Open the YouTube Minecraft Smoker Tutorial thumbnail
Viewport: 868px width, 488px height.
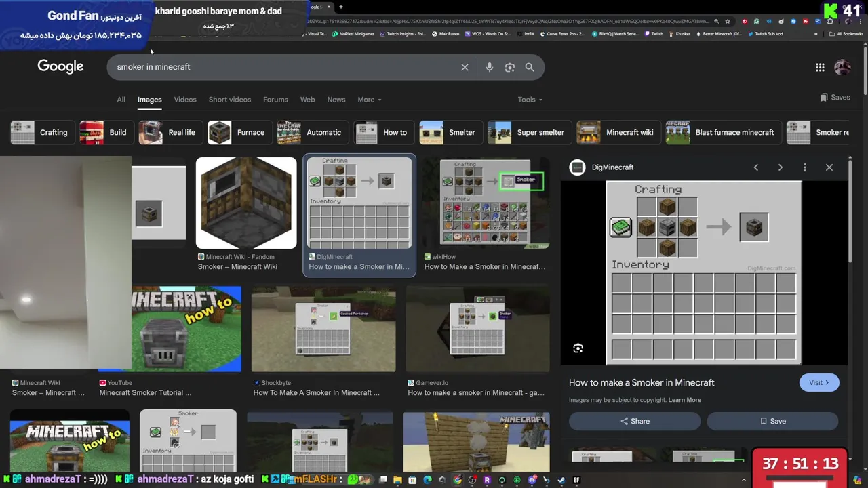pos(170,329)
